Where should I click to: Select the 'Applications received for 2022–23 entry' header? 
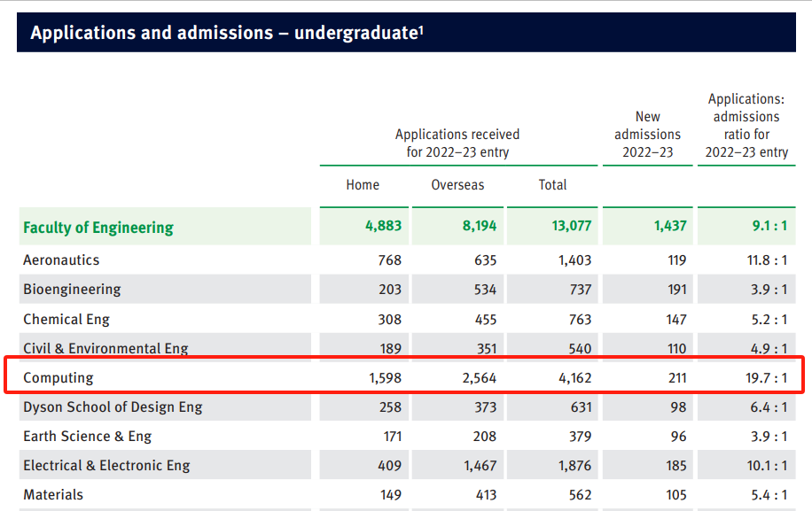(x=457, y=143)
